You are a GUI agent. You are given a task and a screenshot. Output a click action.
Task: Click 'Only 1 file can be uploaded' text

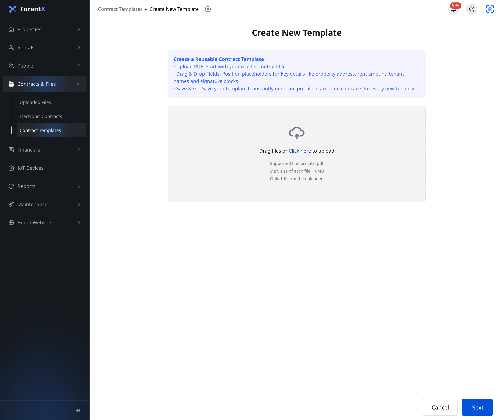pyautogui.click(x=297, y=178)
